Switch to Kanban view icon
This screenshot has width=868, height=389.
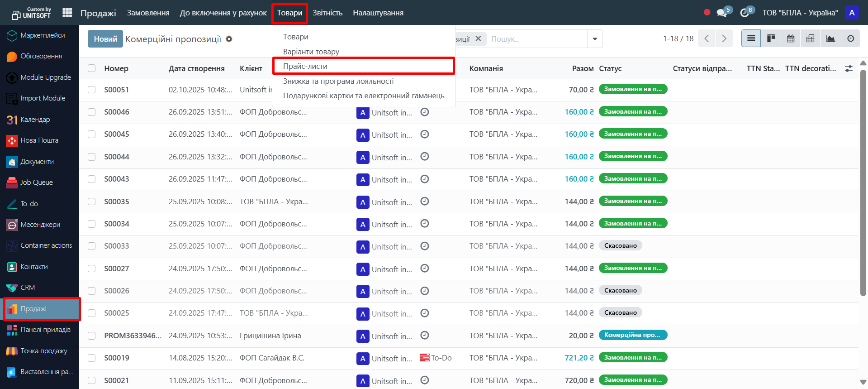click(771, 38)
